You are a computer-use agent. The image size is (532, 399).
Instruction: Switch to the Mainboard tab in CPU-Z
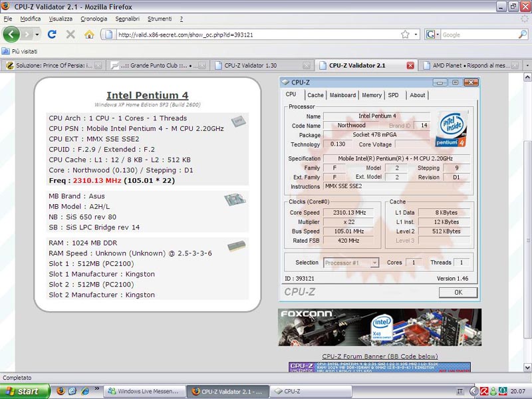point(342,95)
